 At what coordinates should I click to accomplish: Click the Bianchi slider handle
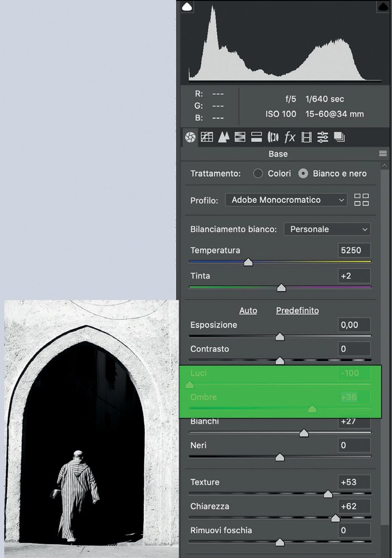304,433
